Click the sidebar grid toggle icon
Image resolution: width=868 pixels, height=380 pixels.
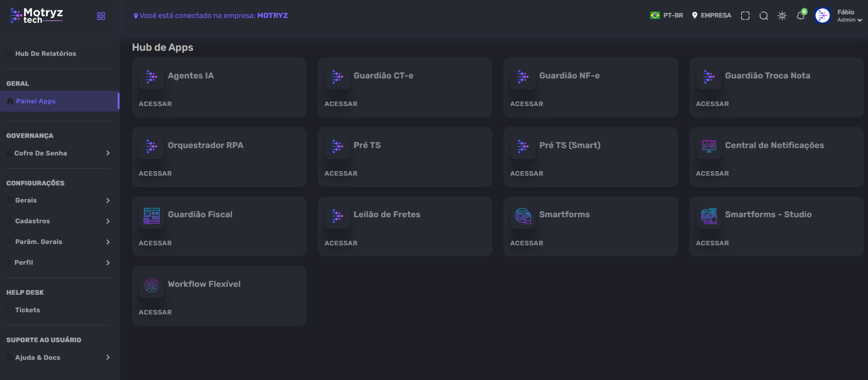(101, 16)
